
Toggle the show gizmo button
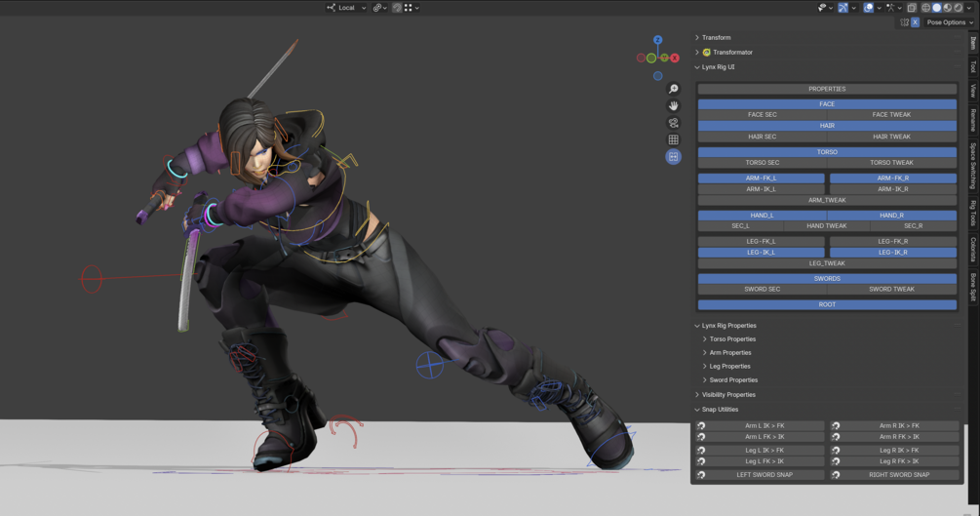pos(843,8)
